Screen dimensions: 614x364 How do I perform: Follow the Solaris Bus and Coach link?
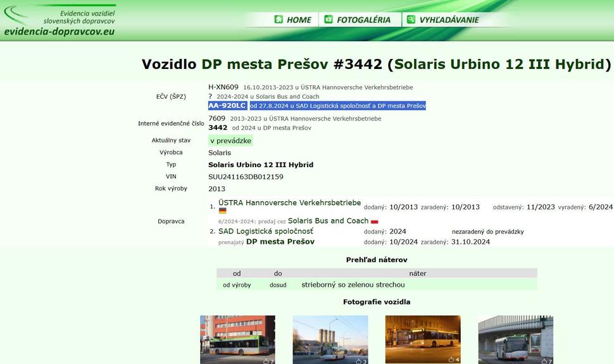tap(328, 221)
